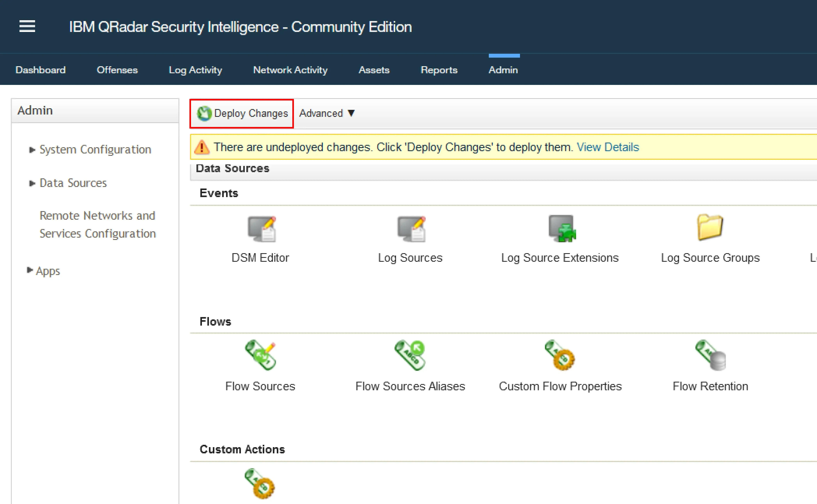Click the Events section heading
This screenshot has height=504, width=817.
(219, 193)
